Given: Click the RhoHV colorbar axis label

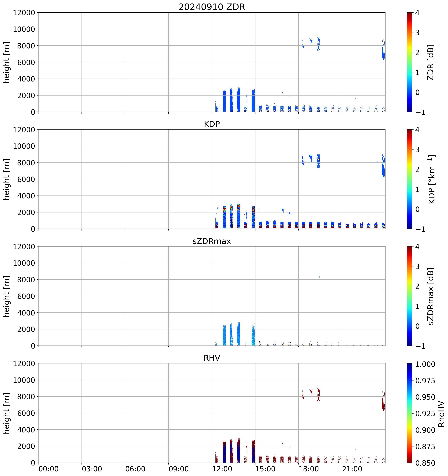Looking at the screenshot, I should tap(441, 414).
